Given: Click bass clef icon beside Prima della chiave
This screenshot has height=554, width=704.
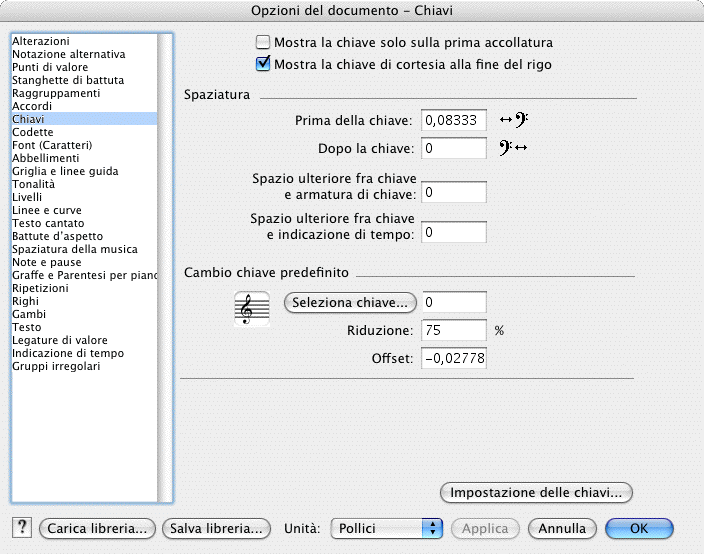Looking at the screenshot, I should point(513,120).
